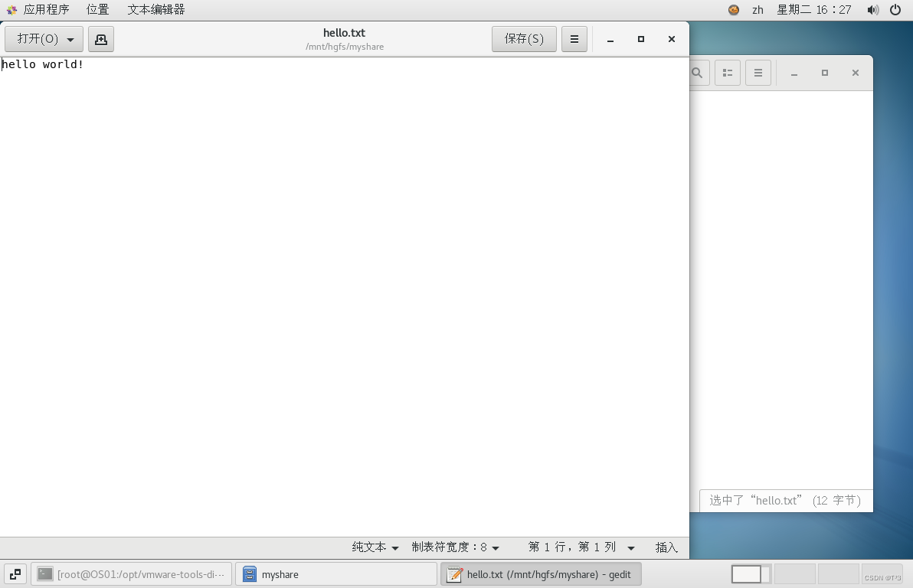Screen dimensions: 913x588
Task: Toggle the list view in Files window
Action: 727,72
